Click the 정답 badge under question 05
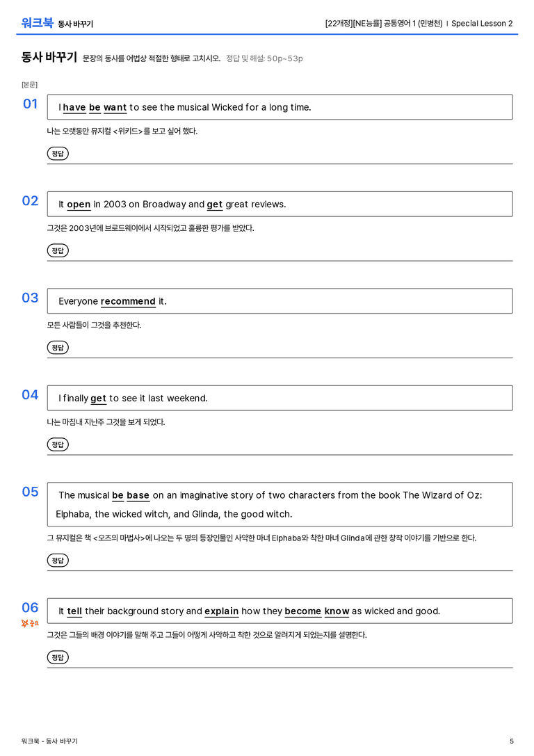Image resolution: width=534 pixels, height=756 pixels. point(58,561)
